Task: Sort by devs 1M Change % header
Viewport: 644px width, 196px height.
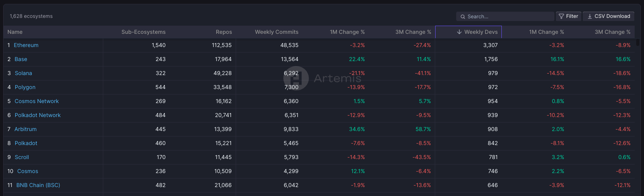Action: click(546, 32)
